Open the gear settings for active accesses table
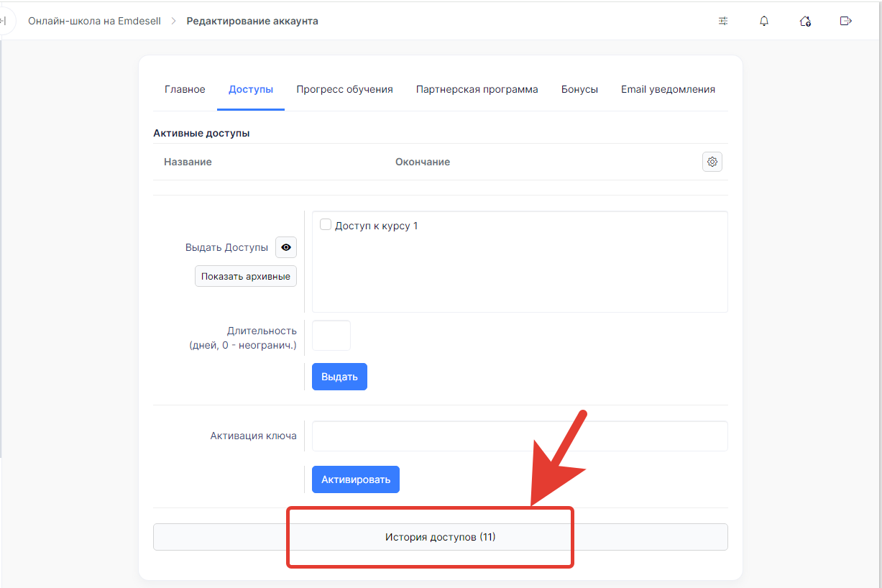 pyautogui.click(x=712, y=162)
